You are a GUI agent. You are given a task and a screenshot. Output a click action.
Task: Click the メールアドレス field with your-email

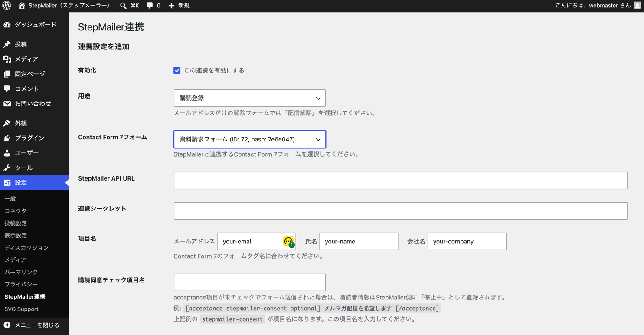[256, 241]
